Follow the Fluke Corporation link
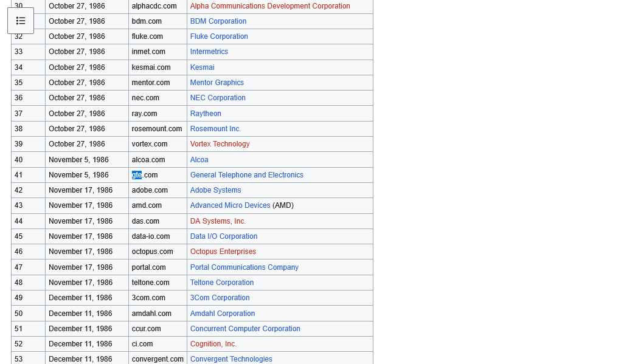 pyautogui.click(x=219, y=36)
